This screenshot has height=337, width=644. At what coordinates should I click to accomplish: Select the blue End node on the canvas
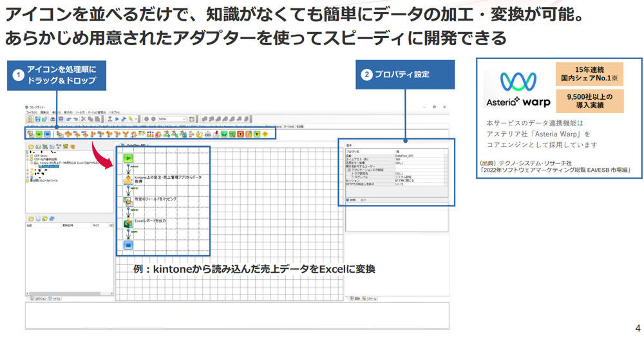(128, 245)
